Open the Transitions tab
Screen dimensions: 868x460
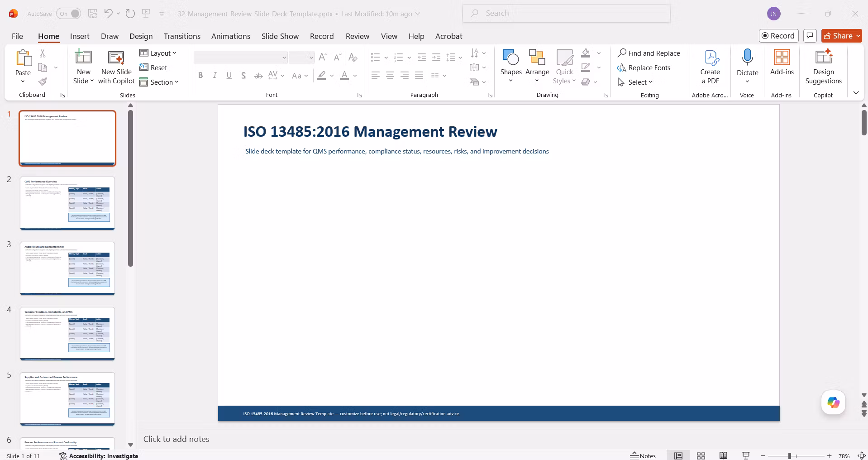[182, 36]
